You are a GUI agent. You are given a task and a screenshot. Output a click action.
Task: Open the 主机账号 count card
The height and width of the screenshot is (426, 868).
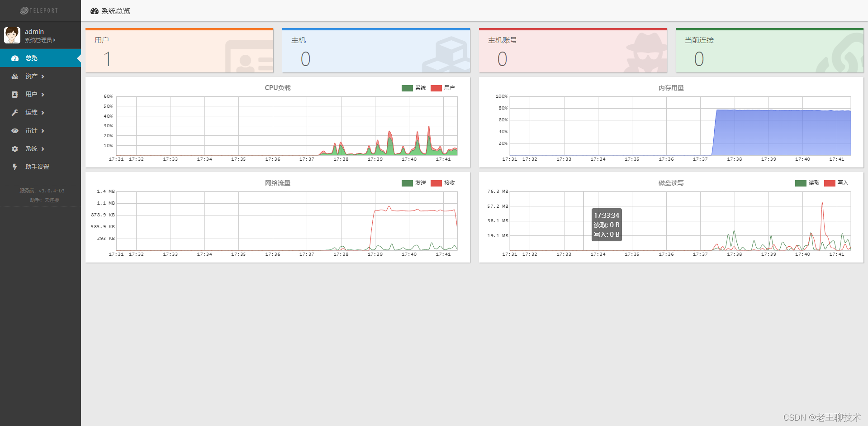[573, 50]
